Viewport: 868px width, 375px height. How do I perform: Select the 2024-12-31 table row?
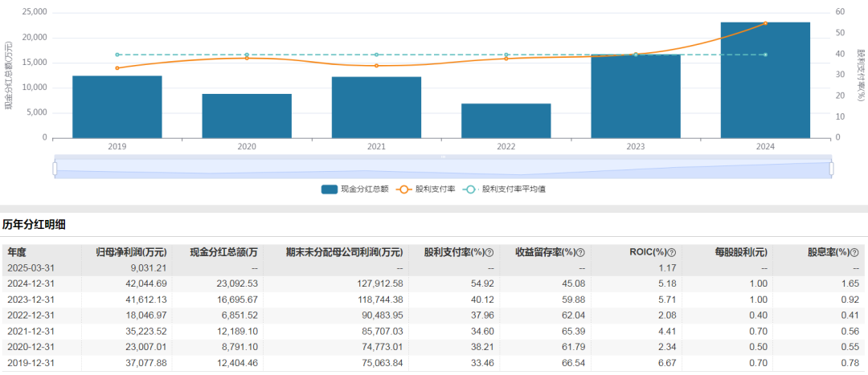click(x=434, y=283)
